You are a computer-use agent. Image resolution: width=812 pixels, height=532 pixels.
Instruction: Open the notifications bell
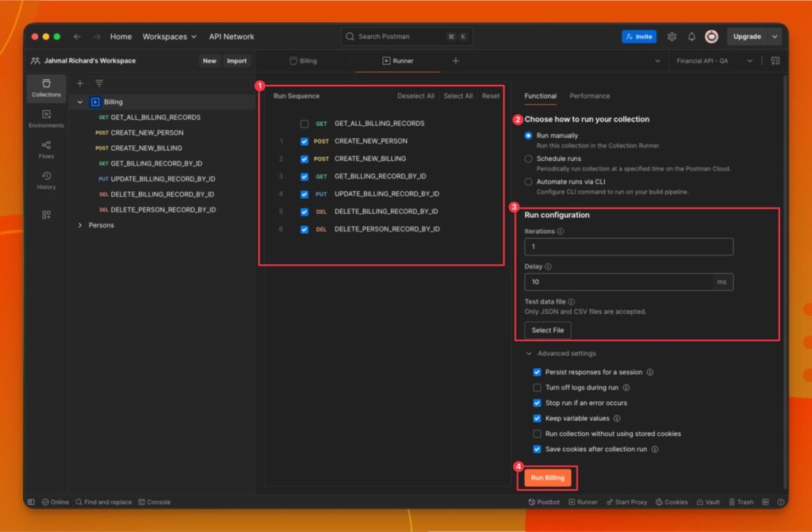coord(691,36)
